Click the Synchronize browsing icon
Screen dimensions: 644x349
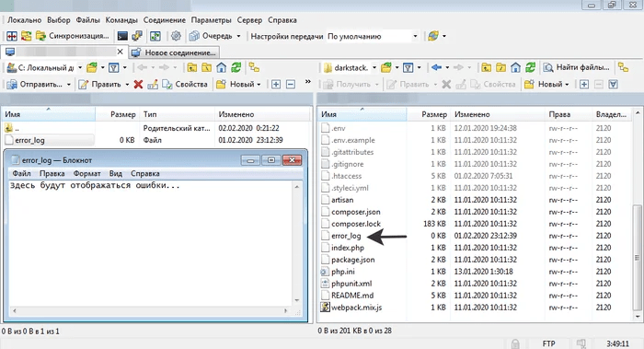(27, 36)
